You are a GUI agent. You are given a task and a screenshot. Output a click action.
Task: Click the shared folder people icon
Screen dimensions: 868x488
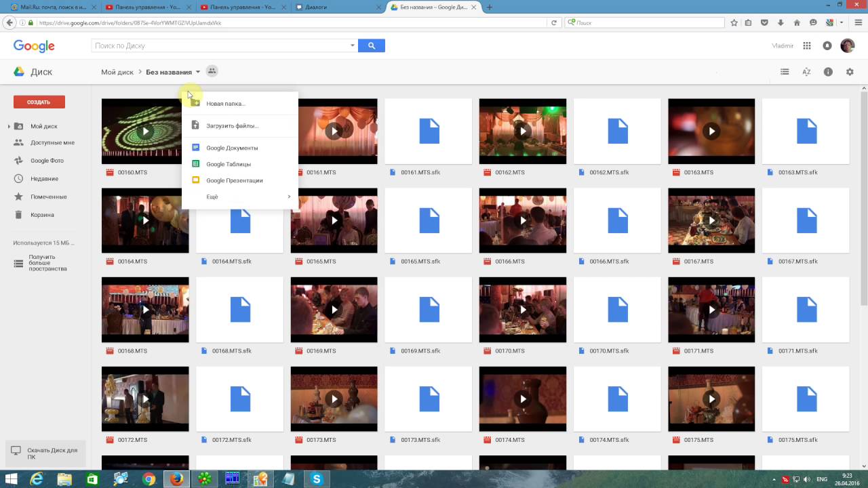pyautogui.click(x=212, y=71)
